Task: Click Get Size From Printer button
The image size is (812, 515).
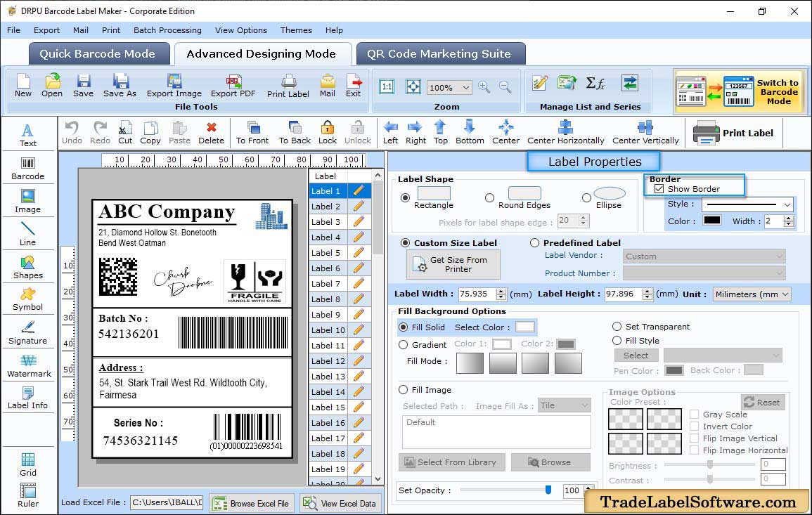Action: (x=453, y=264)
